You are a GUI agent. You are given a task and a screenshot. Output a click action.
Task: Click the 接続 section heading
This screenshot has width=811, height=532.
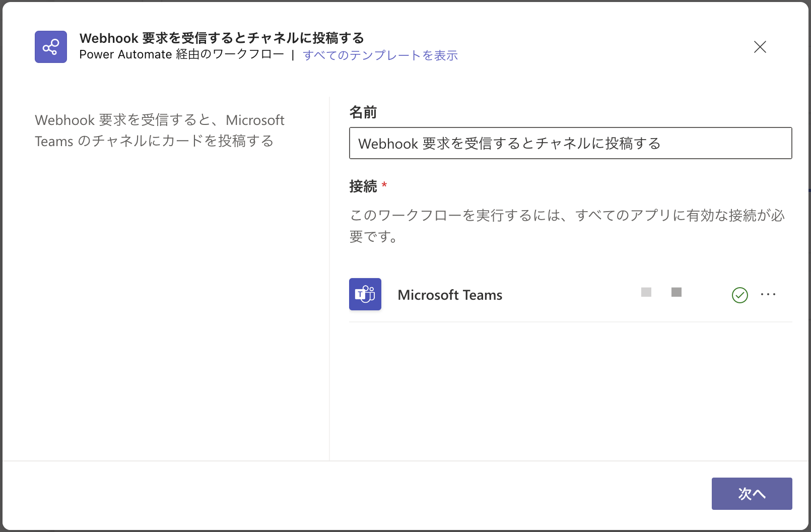[363, 186]
